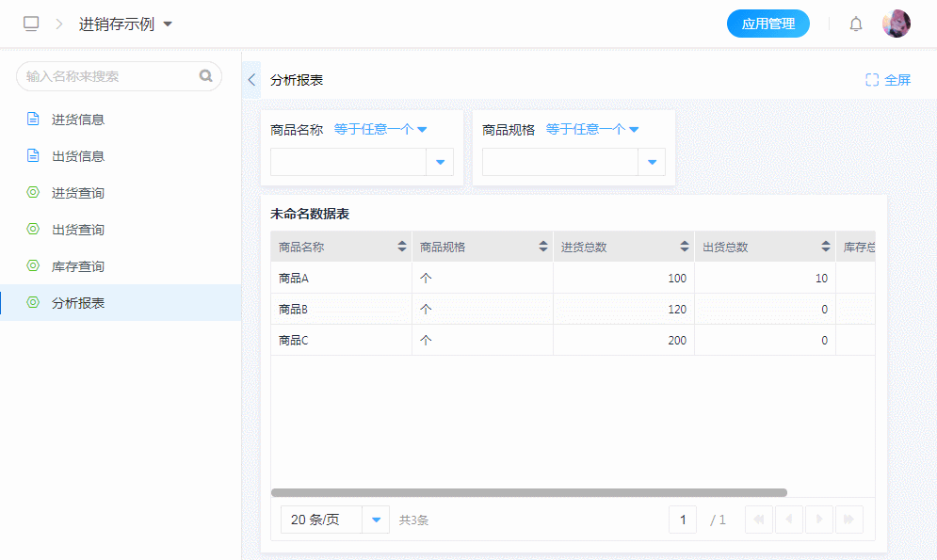
Task: Click the horizontal table scrollbar
Action: (x=528, y=492)
